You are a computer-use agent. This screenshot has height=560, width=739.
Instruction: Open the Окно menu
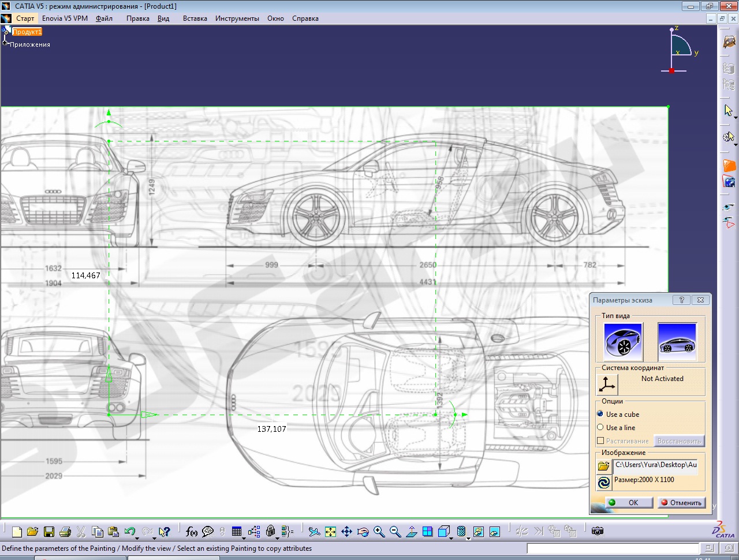pos(275,18)
